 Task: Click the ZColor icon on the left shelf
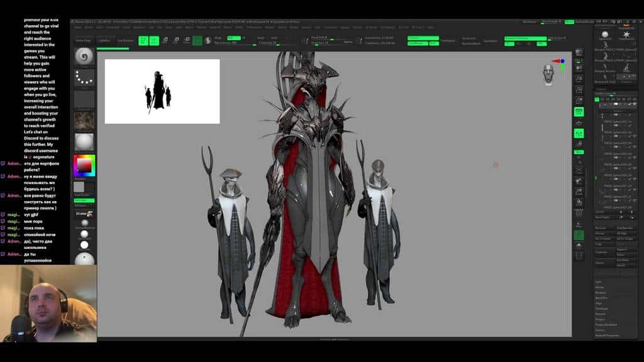84,214
